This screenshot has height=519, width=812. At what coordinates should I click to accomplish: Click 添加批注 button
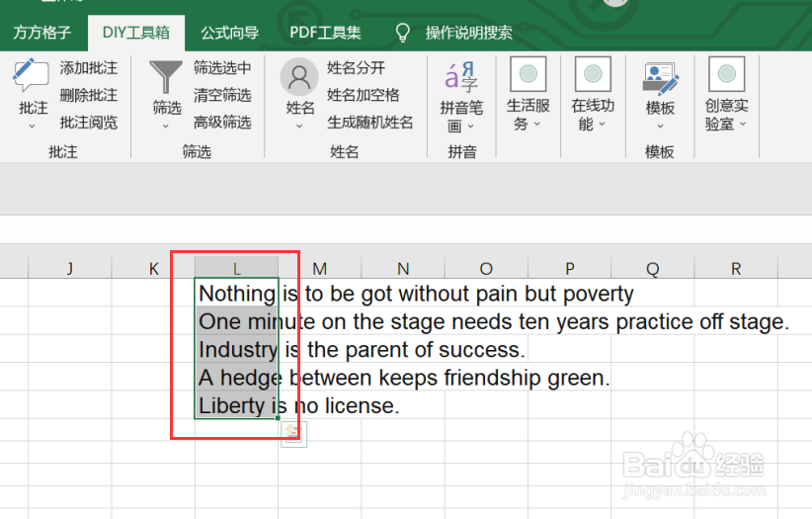tap(89, 68)
